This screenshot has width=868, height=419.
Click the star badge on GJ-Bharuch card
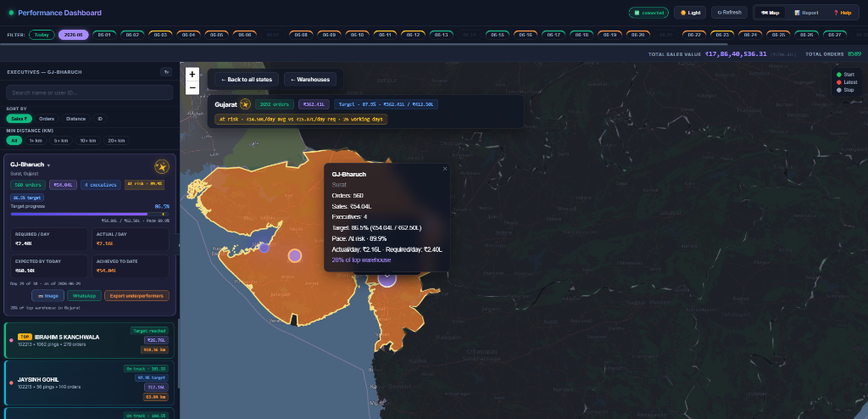(x=162, y=167)
